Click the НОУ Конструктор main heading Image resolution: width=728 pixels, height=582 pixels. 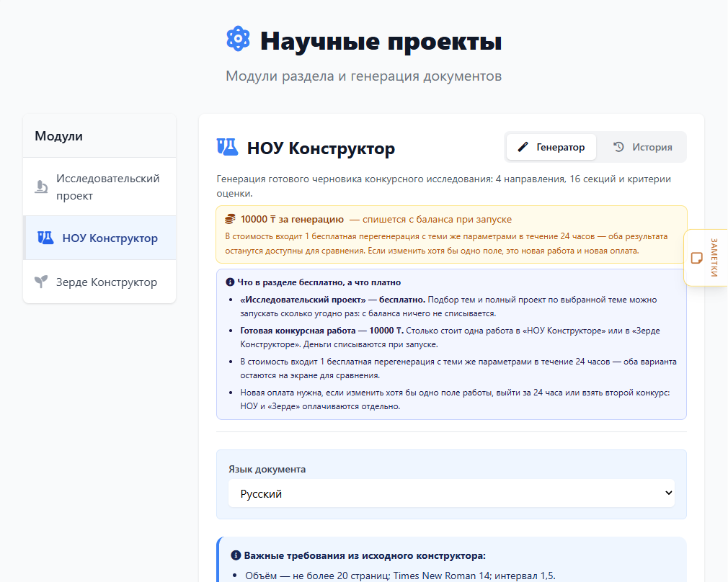pos(321,148)
